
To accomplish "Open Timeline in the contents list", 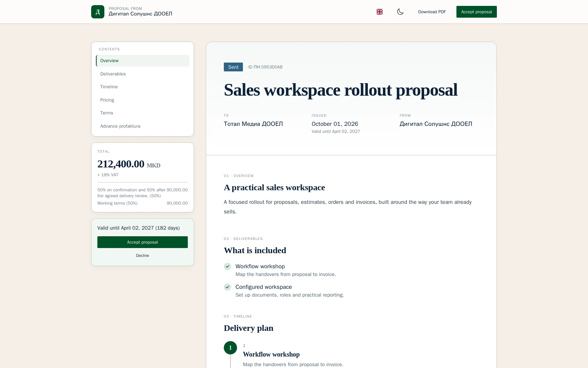I will pyautogui.click(x=143, y=87).
